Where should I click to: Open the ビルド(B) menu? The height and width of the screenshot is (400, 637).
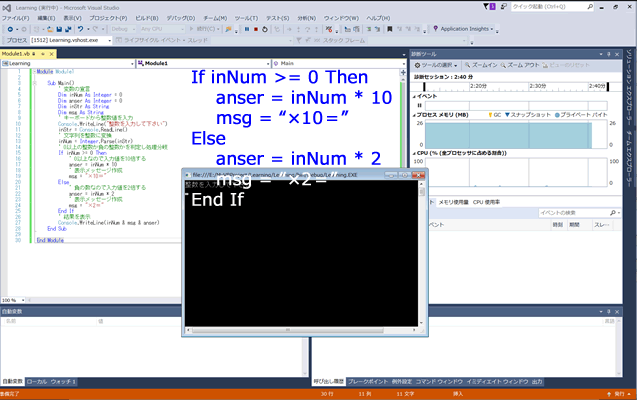click(147, 18)
